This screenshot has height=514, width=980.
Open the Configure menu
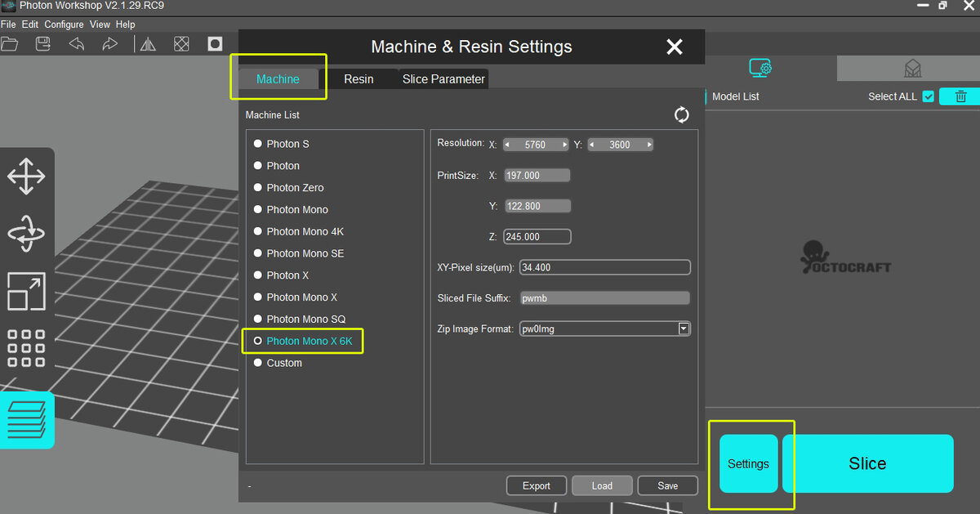coord(65,25)
